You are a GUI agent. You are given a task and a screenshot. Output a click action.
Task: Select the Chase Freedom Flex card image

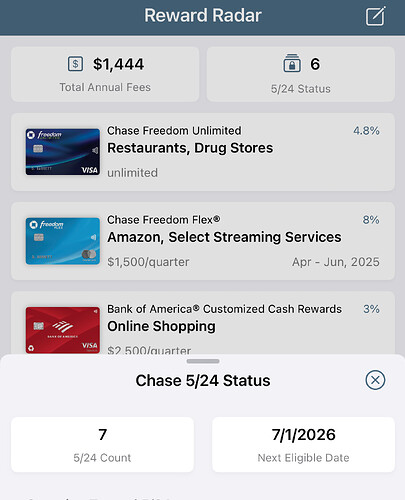tap(63, 241)
